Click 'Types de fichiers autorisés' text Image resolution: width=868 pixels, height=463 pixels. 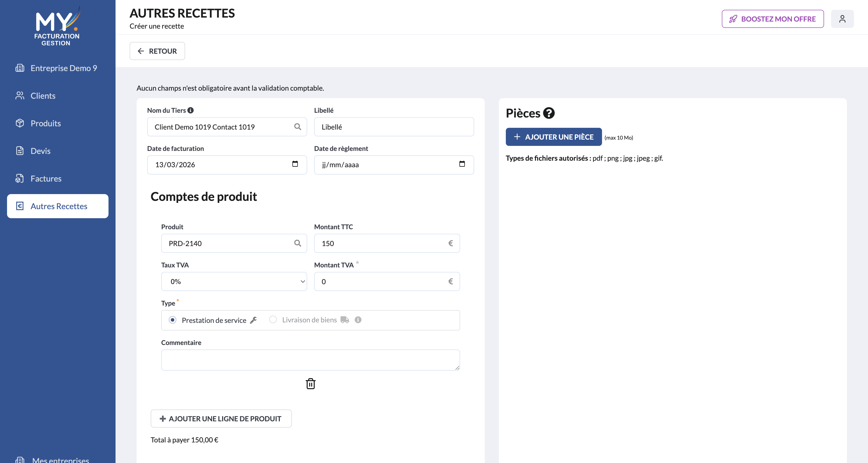[x=548, y=158]
